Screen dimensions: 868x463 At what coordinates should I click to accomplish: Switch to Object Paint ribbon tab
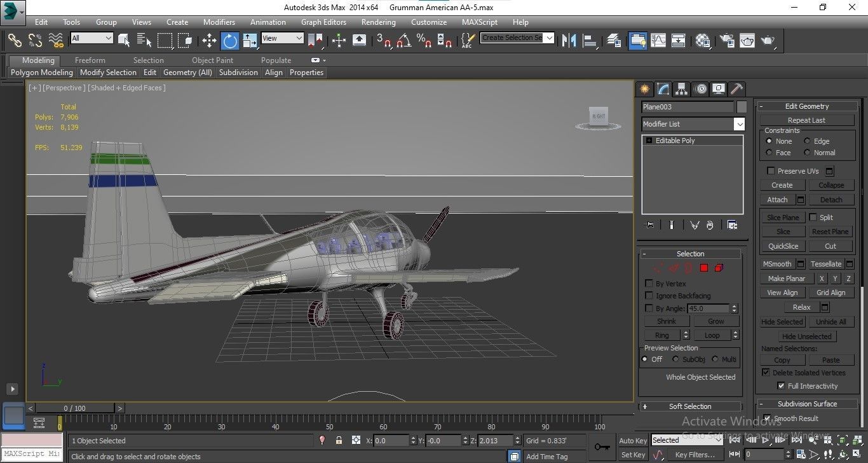click(x=212, y=60)
